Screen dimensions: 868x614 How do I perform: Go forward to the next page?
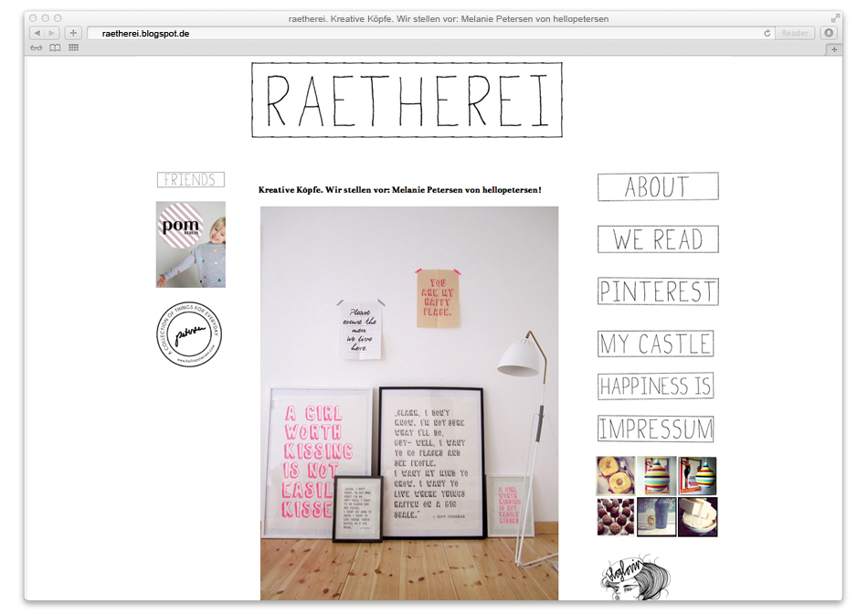click(x=52, y=33)
